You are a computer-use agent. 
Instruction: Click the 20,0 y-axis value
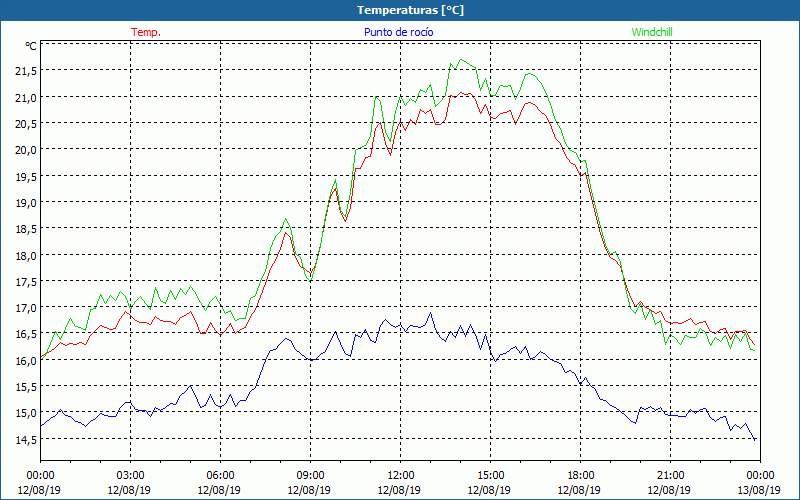[x=25, y=150]
